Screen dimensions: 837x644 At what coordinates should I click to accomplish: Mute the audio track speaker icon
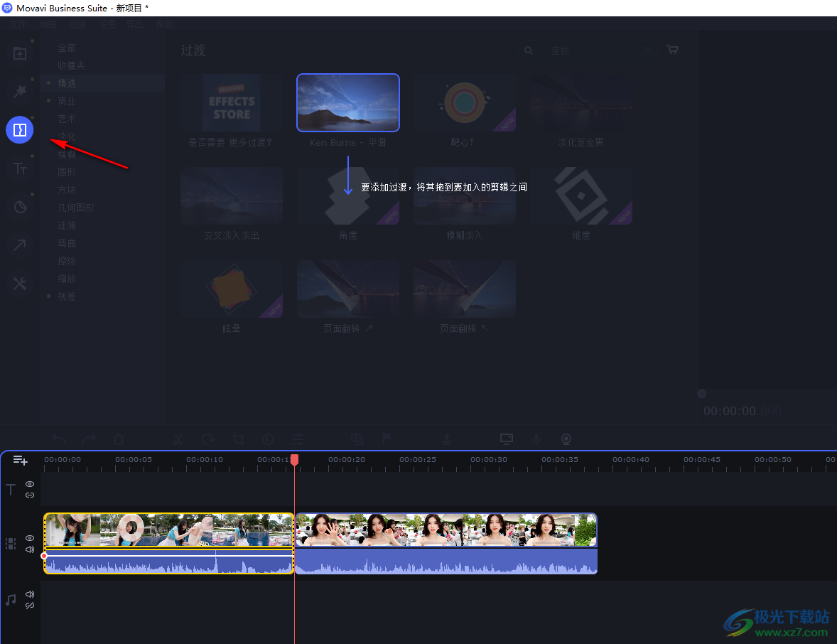(30, 594)
